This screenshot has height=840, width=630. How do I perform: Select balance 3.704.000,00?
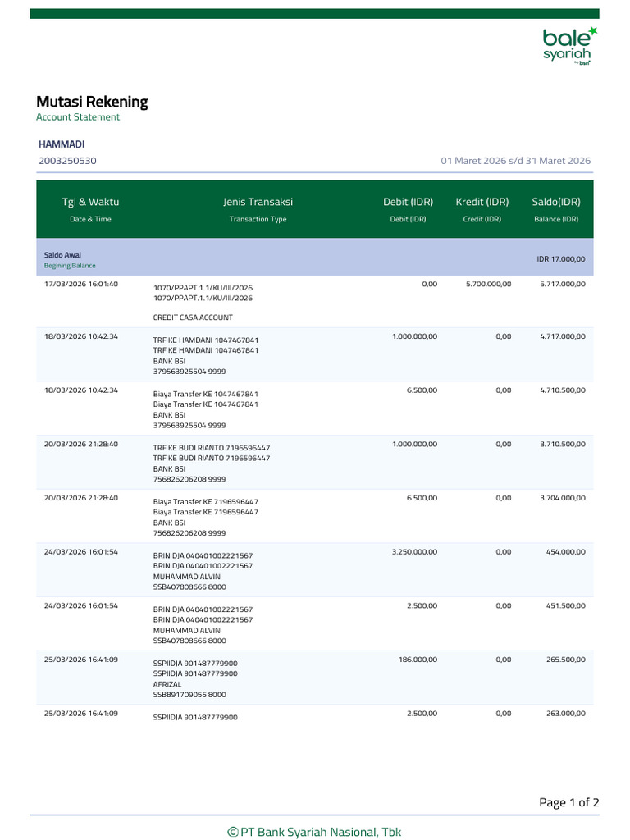point(563,498)
